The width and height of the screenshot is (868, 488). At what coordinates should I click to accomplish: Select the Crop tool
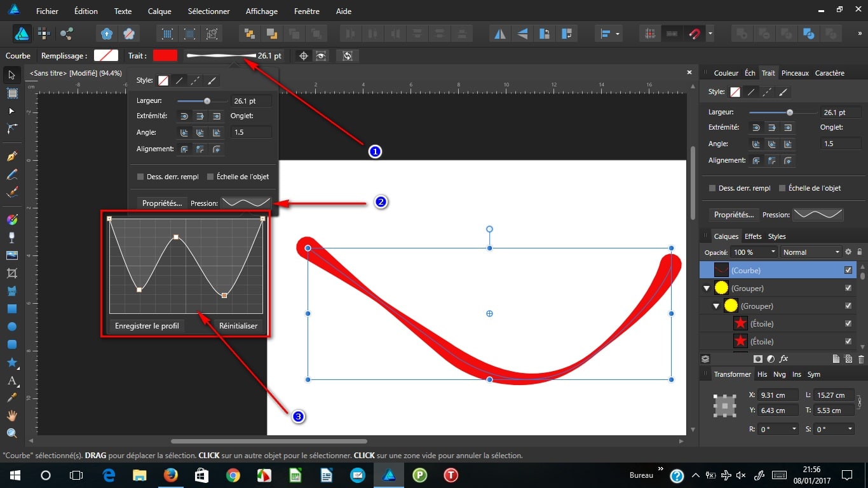point(11,273)
